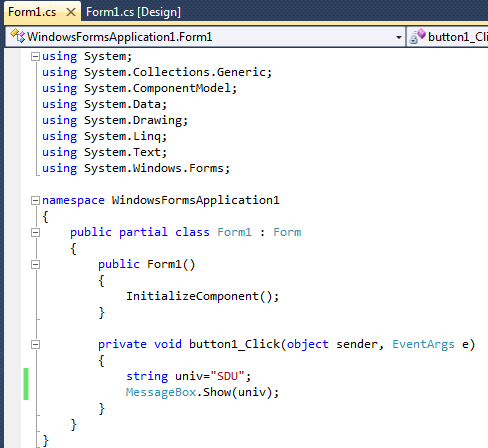Click the line 'using System.Linq;'

pos(104,136)
